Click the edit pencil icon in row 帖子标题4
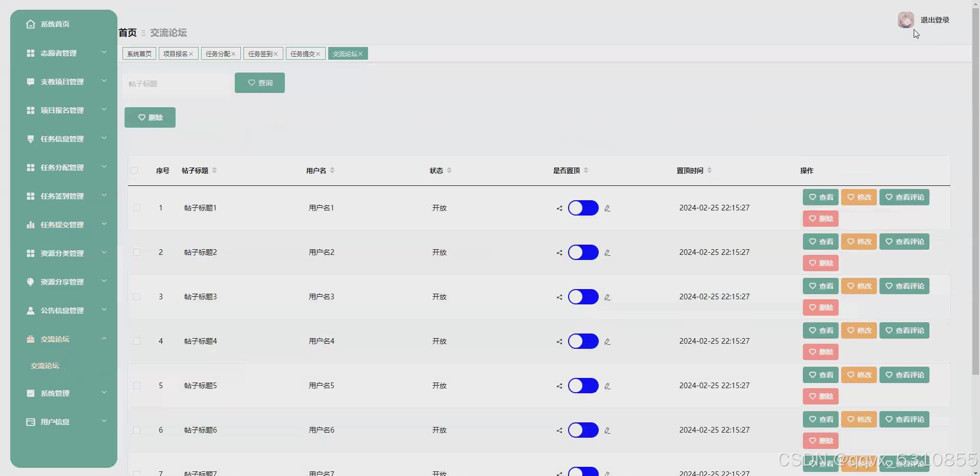Image resolution: width=980 pixels, height=476 pixels. point(607,342)
